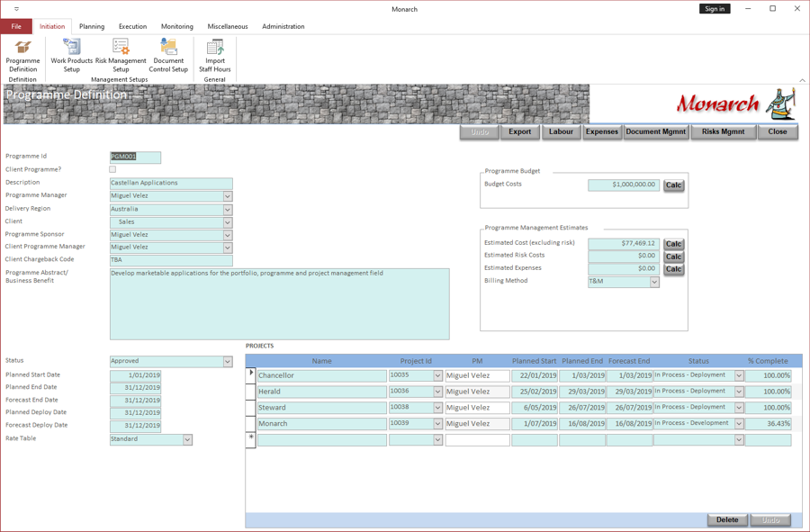Expand the Rate Table dropdown

point(187,439)
